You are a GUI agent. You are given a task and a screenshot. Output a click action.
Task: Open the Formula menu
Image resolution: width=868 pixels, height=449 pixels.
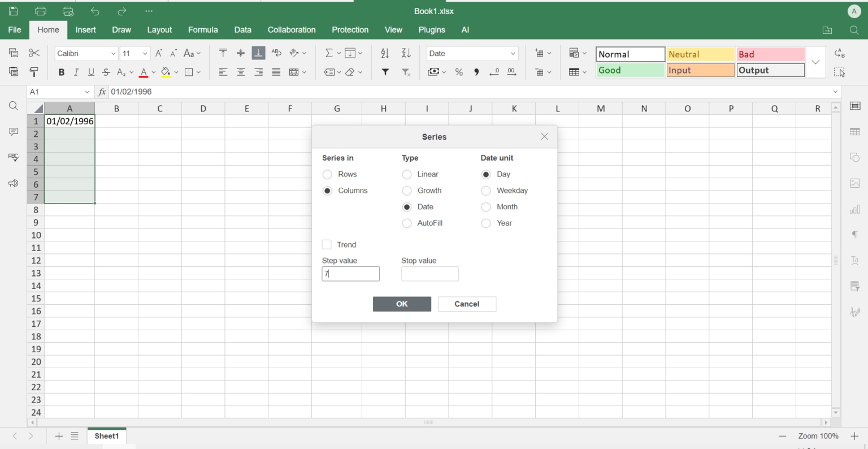tap(203, 30)
